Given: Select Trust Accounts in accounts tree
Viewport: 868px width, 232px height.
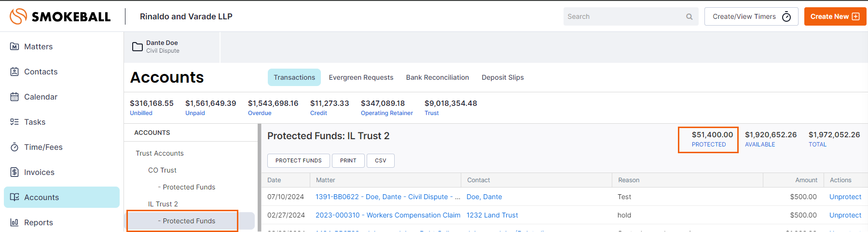Looking at the screenshot, I should [x=160, y=153].
